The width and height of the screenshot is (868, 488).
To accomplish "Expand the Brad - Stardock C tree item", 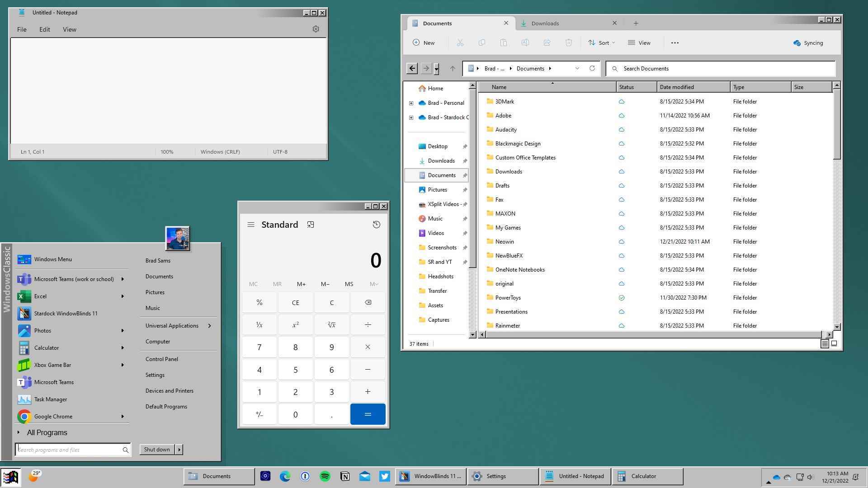I will pos(411,117).
